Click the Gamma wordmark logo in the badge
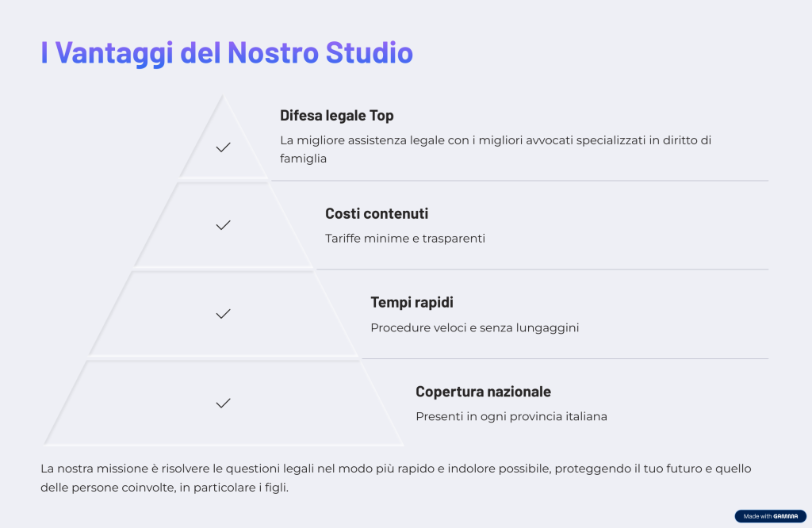Viewport: 812px width, 528px height. point(787,516)
